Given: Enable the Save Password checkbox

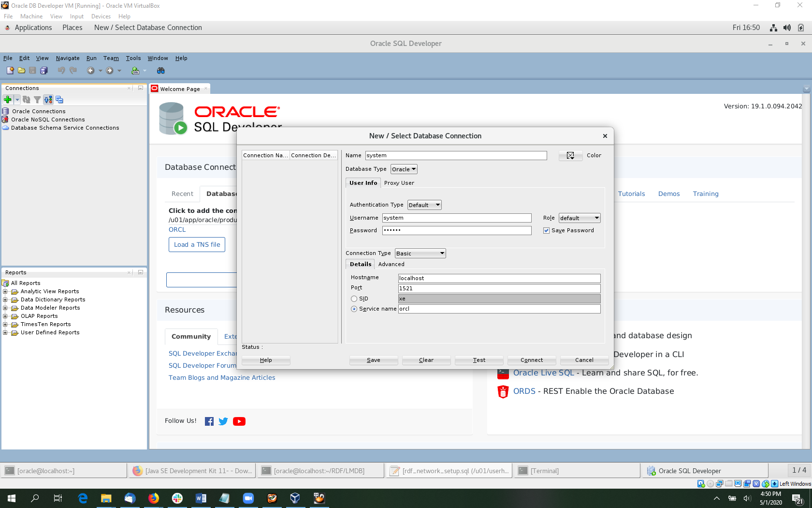Looking at the screenshot, I should click(x=546, y=231).
